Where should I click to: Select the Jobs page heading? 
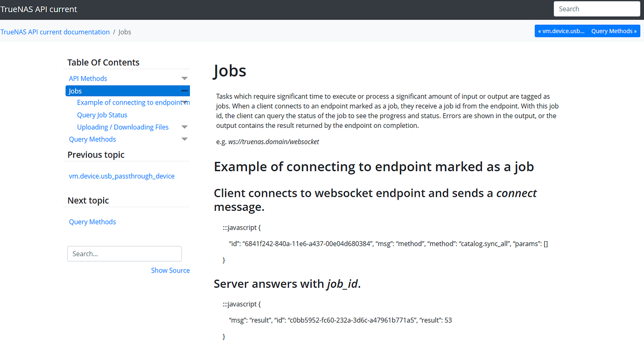pos(230,71)
